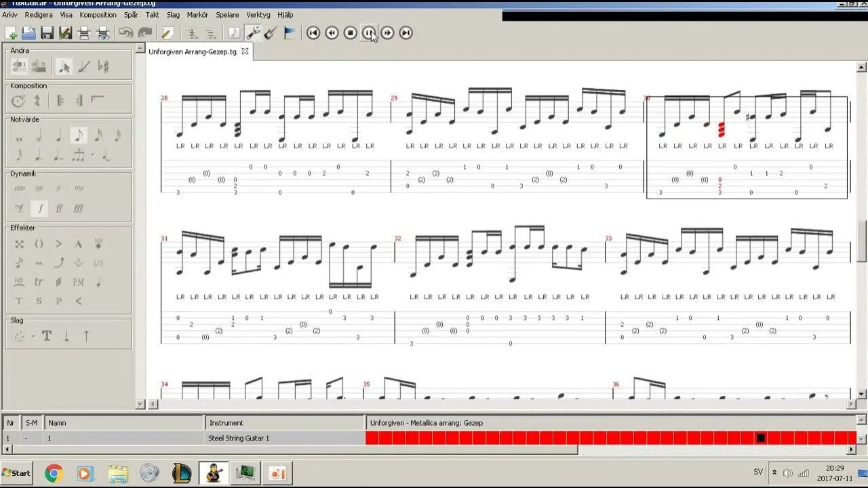Toggle selection mode note-cursor icon

point(64,66)
